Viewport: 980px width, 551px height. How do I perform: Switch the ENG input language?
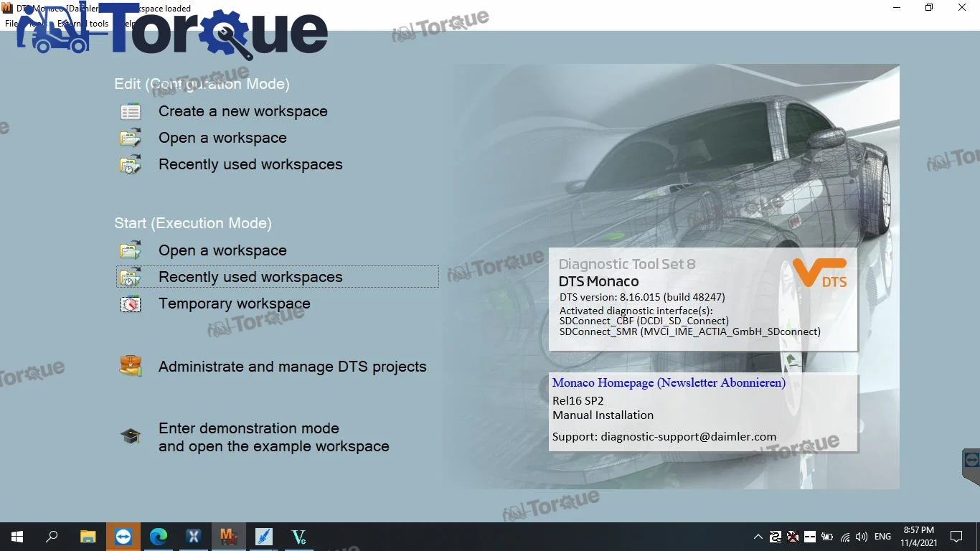(x=883, y=537)
